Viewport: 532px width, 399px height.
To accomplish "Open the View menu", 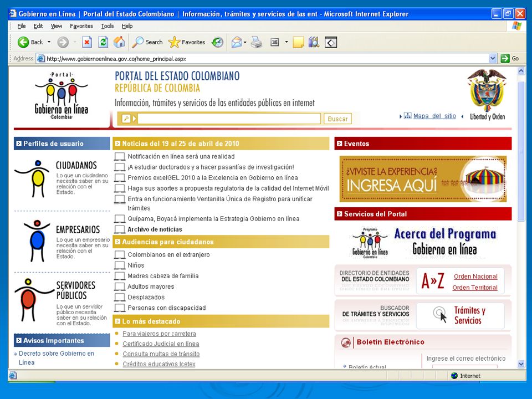I will [57, 26].
